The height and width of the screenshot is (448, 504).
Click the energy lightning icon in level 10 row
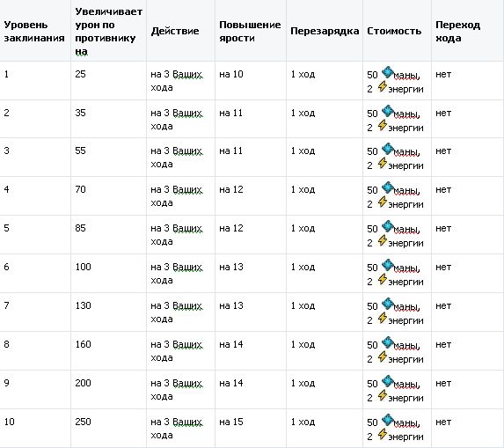tap(383, 434)
